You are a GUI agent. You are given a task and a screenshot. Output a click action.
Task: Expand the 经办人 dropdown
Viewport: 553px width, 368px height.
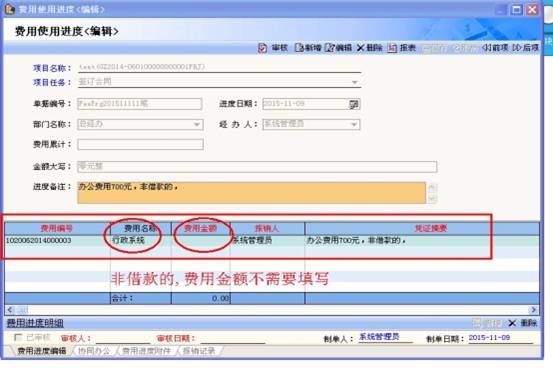[x=354, y=125]
